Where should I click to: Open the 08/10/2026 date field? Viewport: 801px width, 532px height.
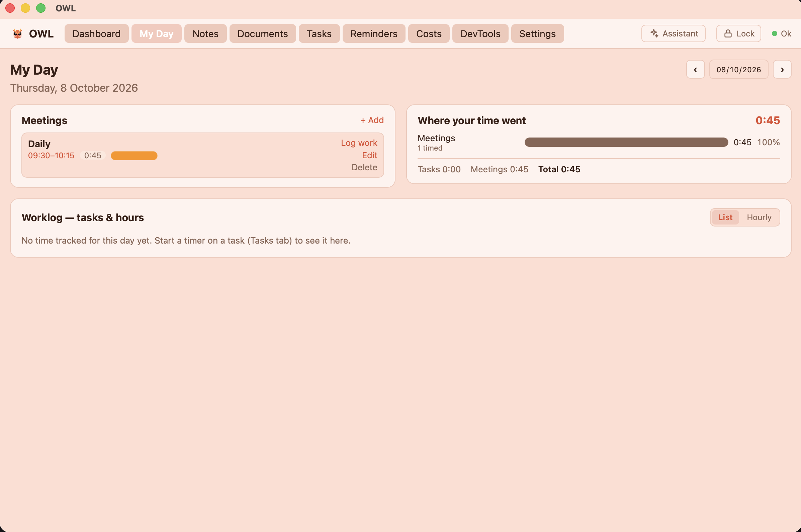tap(738, 70)
